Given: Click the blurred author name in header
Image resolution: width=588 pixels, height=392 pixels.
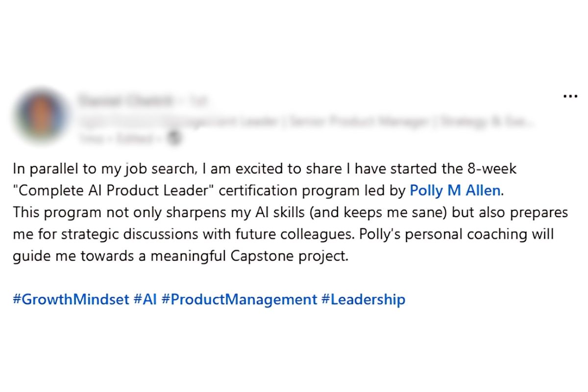Looking at the screenshot, I should pos(125,101).
